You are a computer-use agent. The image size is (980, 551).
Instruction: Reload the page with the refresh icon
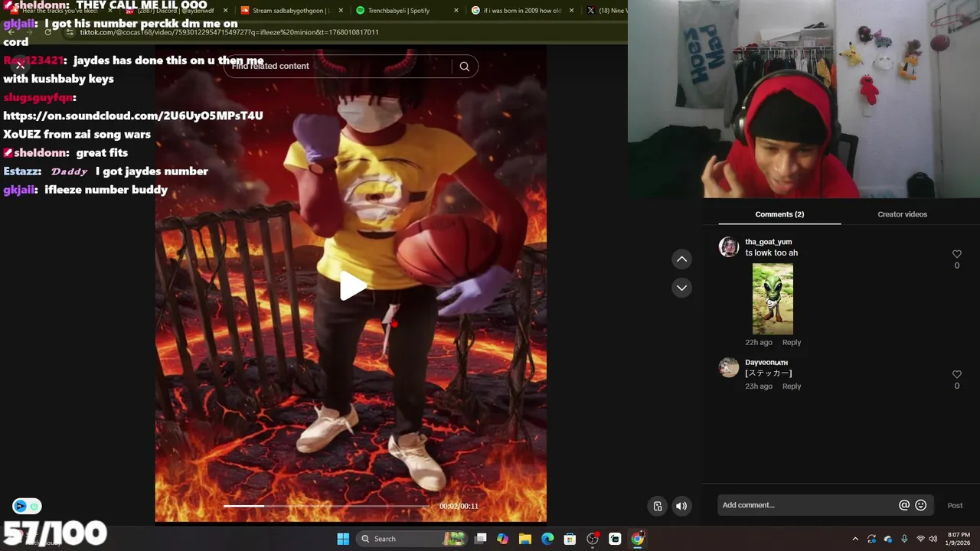pos(48,32)
